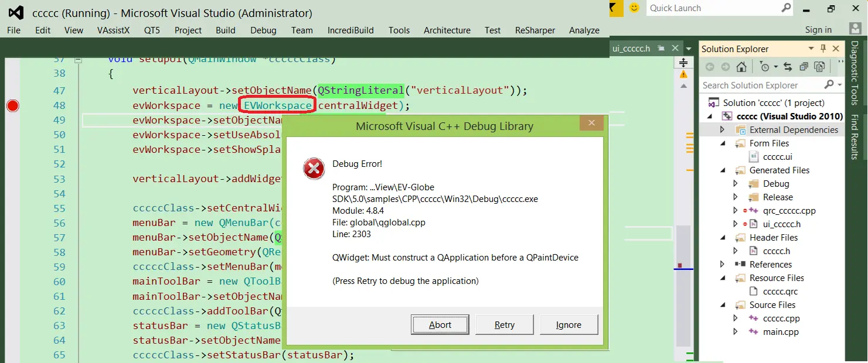Click the Solution Explorer Back arrow icon
Viewport: 868px width, 363px height.
[710, 67]
